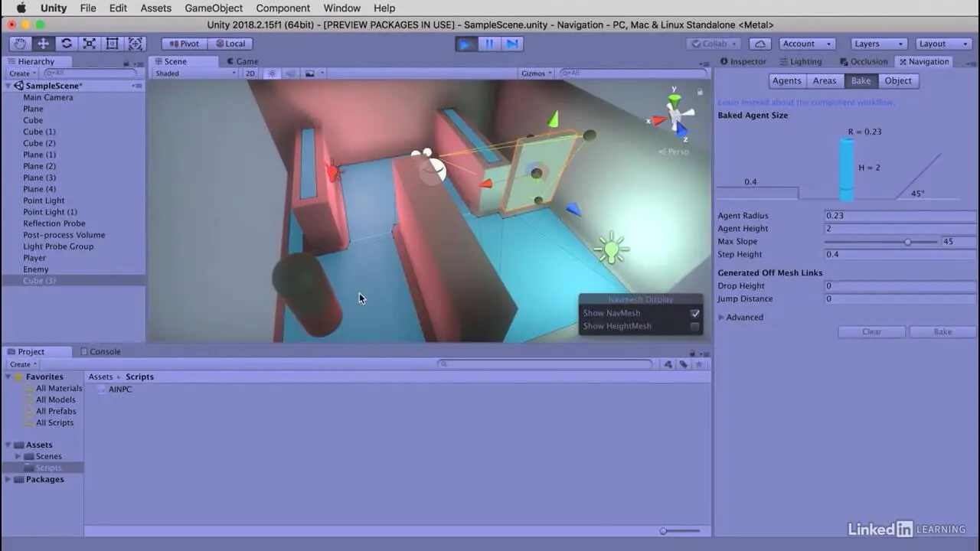Toggle Local handle rotation
980x551 pixels.
click(229, 44)
